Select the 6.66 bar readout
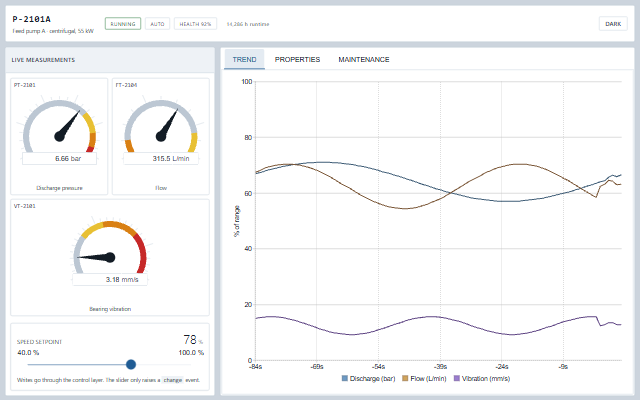Image resolution: width=640 pixels, height=400 pixels. tap(60, 158)
